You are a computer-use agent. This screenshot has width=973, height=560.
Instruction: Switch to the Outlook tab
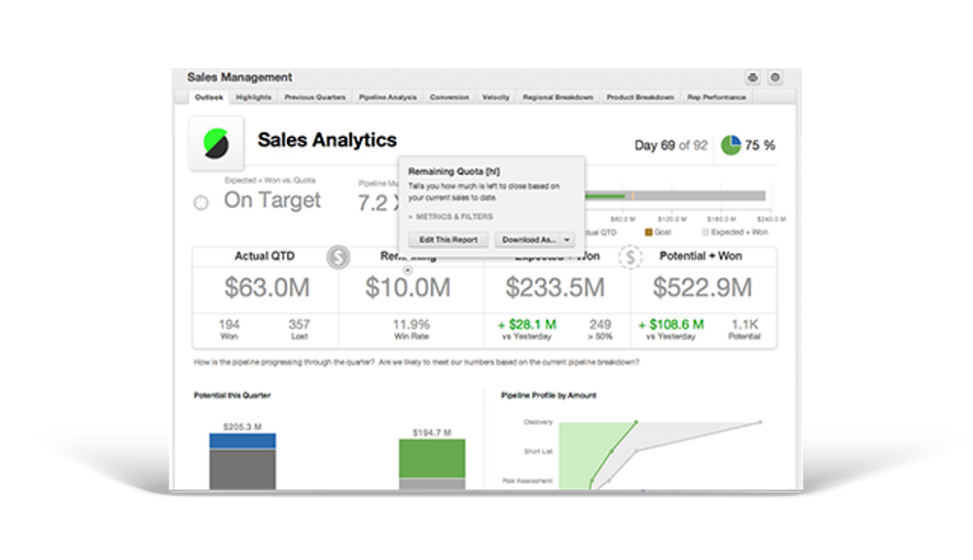tap(208, 97)
